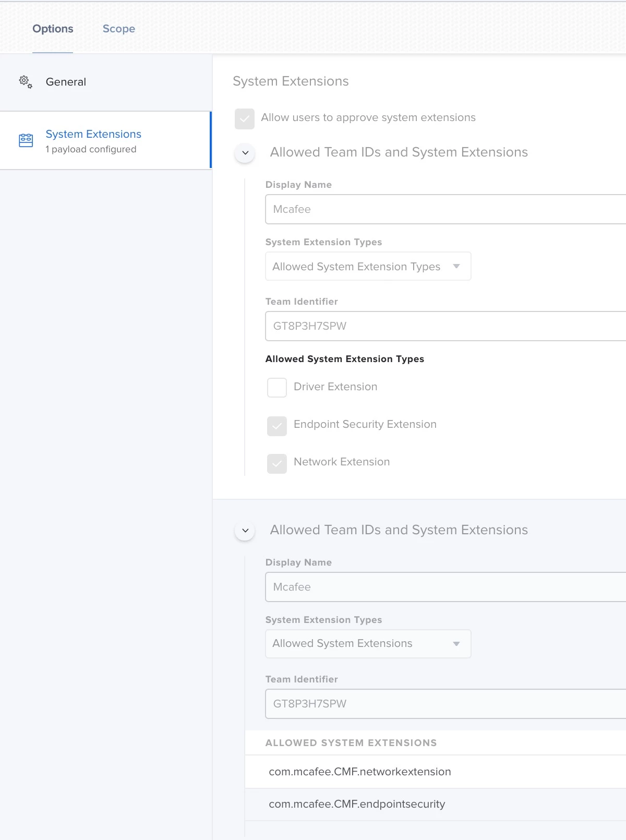Image resolution: width=626 pixels, height=840 pixels.
Task: Select the Options tab
Action: 53,29
